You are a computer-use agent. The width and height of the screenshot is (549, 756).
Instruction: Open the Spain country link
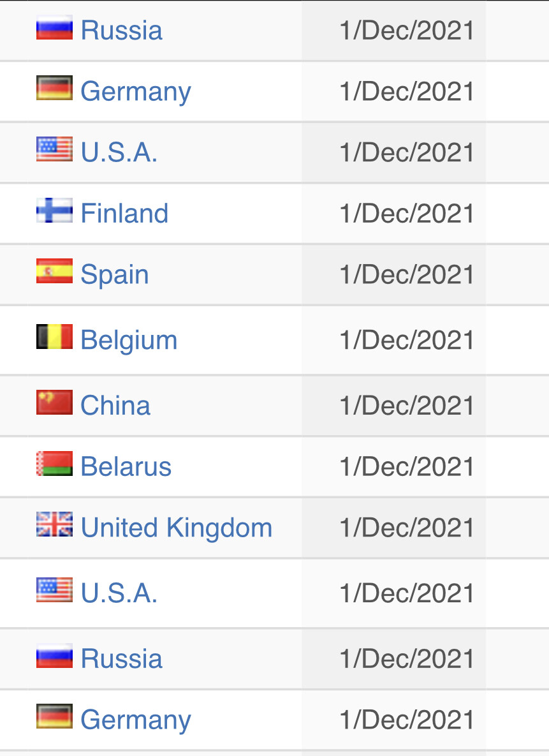pyautogui.click(x=115, y=275)
